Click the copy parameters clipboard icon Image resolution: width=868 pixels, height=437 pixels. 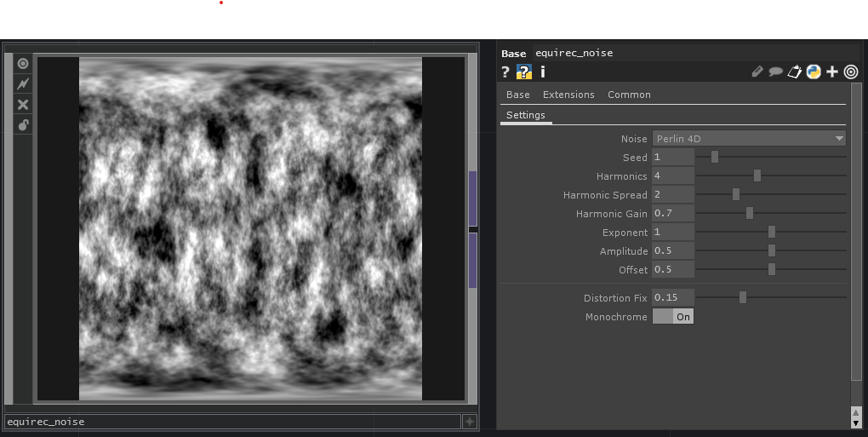[x=795, y=72]
